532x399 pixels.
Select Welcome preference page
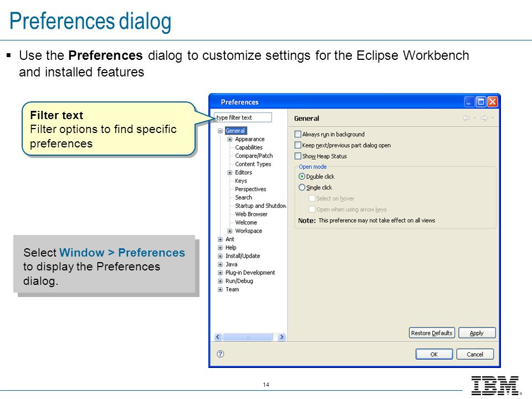click(246, 223)
